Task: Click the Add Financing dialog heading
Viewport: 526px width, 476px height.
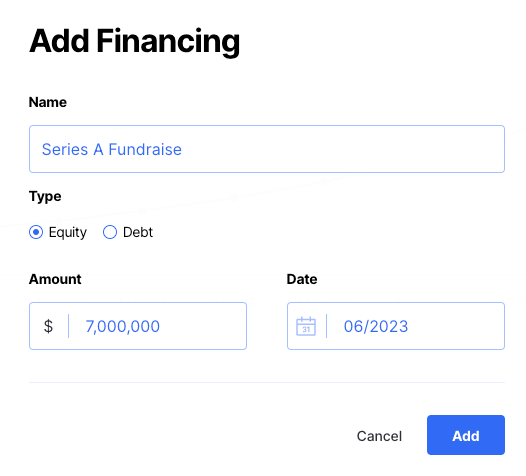Action: click(135, 42)
